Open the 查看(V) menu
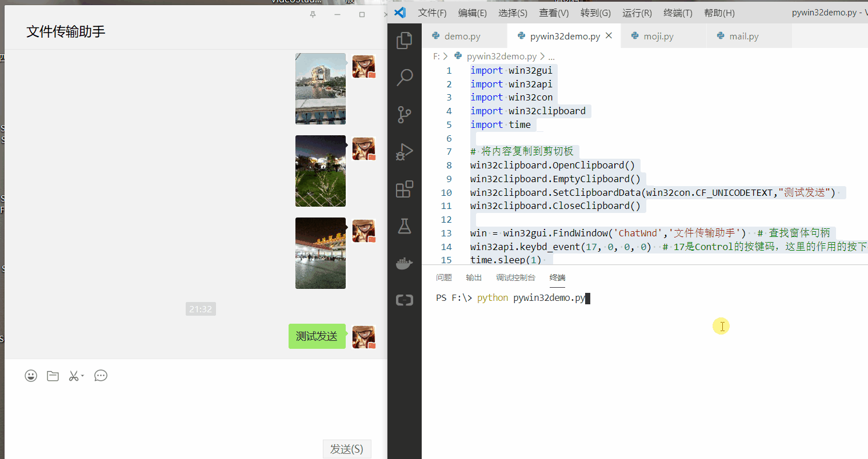The width and height of the screenshot is (868, 459). click(x=554, y=13)
